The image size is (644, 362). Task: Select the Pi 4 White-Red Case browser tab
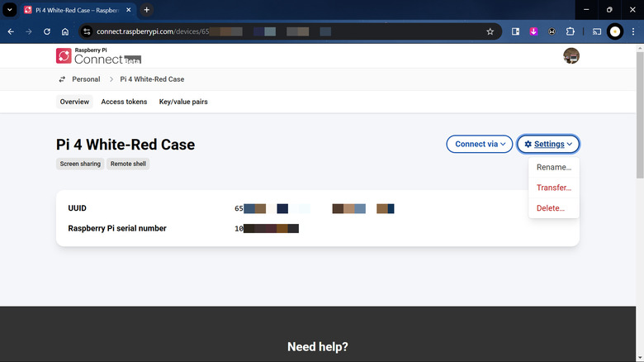point(78,10)
